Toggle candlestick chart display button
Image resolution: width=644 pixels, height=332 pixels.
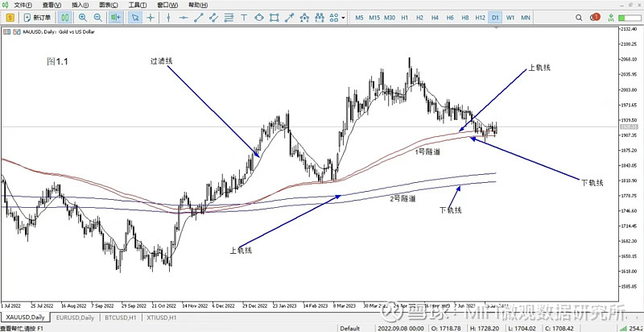point(65,18)
